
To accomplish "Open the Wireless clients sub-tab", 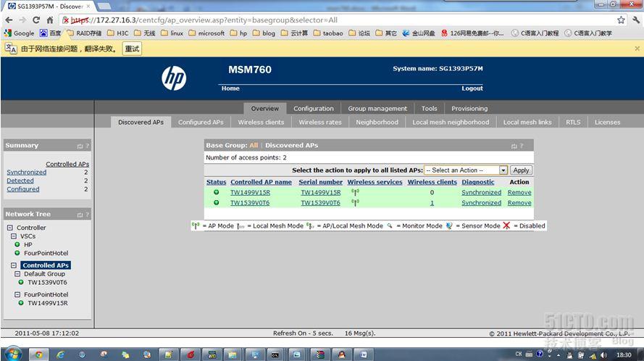I will click(261, 122).
